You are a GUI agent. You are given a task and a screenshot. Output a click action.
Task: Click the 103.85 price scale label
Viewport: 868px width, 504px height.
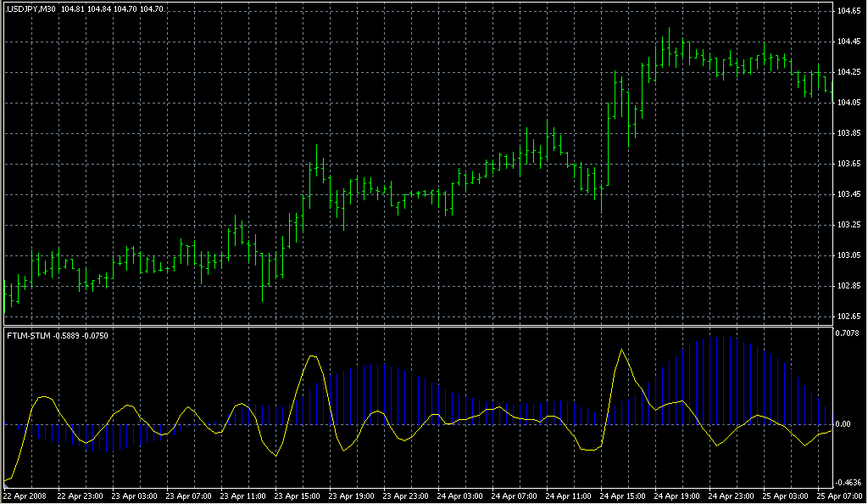849,133
